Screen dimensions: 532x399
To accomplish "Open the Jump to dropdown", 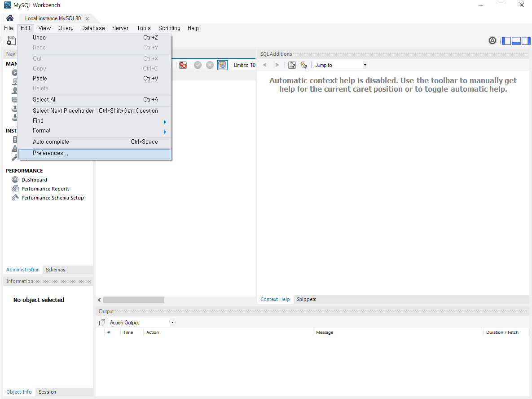I will coord(341,65).
